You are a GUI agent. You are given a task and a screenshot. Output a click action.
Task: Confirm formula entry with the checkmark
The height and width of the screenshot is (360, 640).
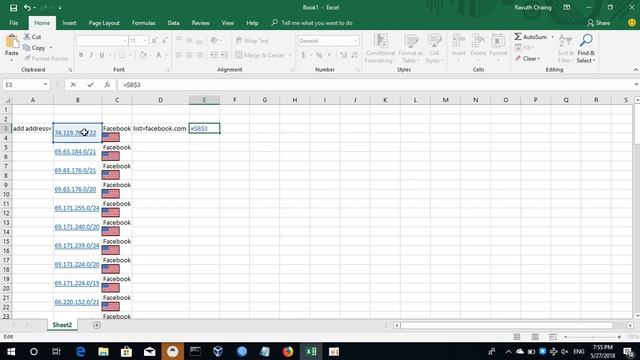click(x=90, y=84)
